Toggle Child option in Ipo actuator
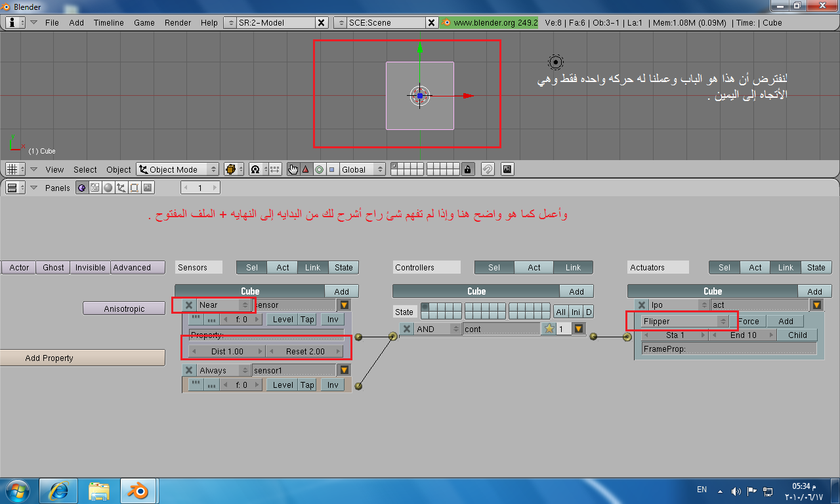Image resolution: width=840 pixels, height=504 pixels. click(x=797, y=335)
